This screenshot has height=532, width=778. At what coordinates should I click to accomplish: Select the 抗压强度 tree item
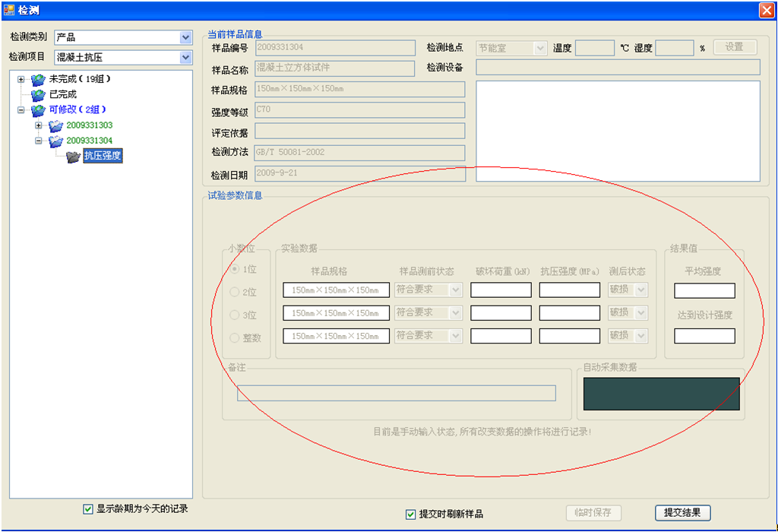tap(103, 157)
